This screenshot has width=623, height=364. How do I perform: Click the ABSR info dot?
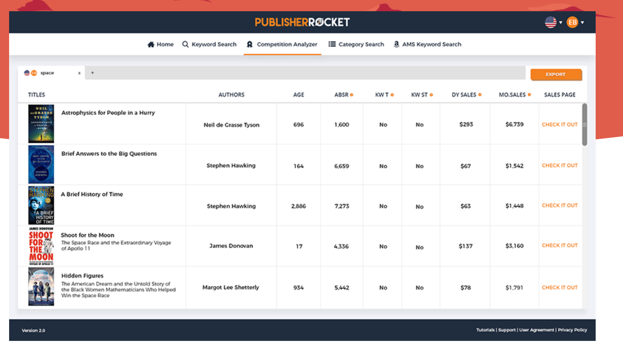351,95
